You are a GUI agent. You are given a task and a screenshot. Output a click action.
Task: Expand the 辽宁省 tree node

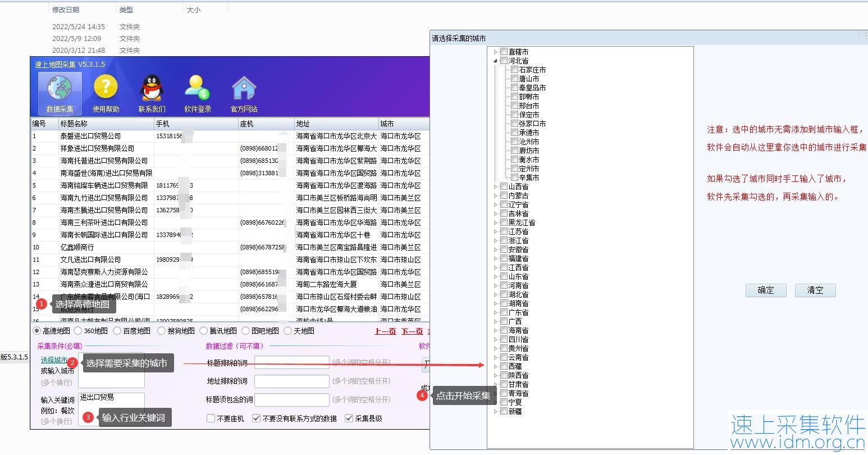click(495, 204)
